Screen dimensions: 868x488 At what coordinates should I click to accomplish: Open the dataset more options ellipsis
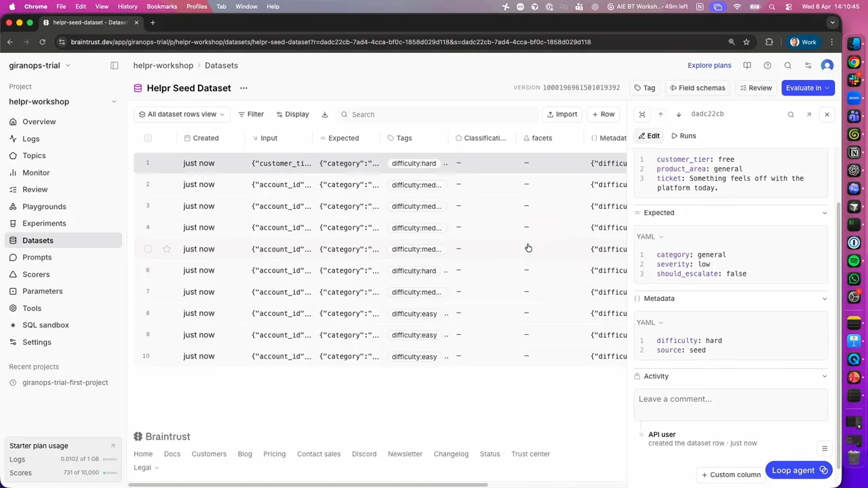coord(243,88)
